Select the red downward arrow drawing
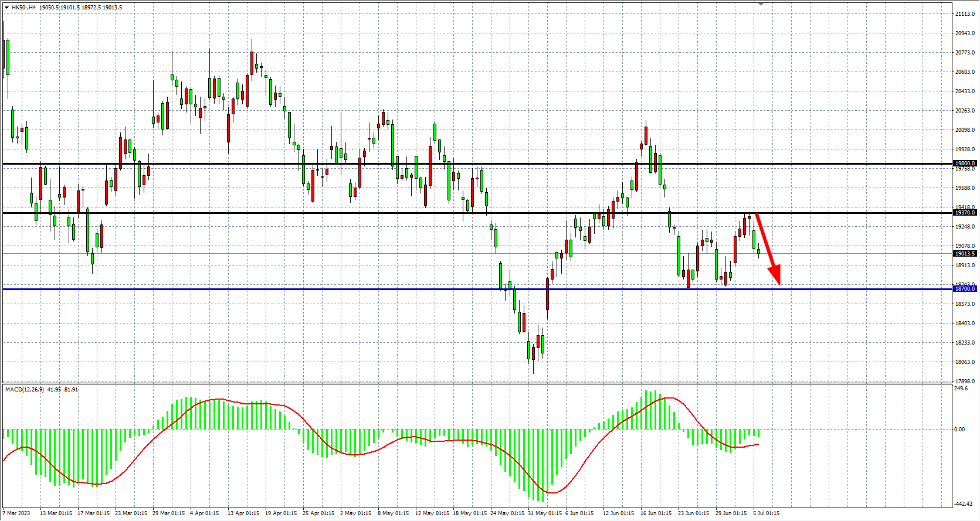The height and width of the screenshot is (521, 980). click(767, 248)
